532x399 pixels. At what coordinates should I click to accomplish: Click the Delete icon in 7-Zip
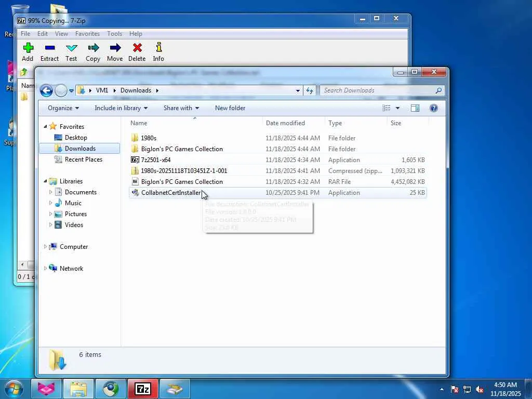pos(137,47)
